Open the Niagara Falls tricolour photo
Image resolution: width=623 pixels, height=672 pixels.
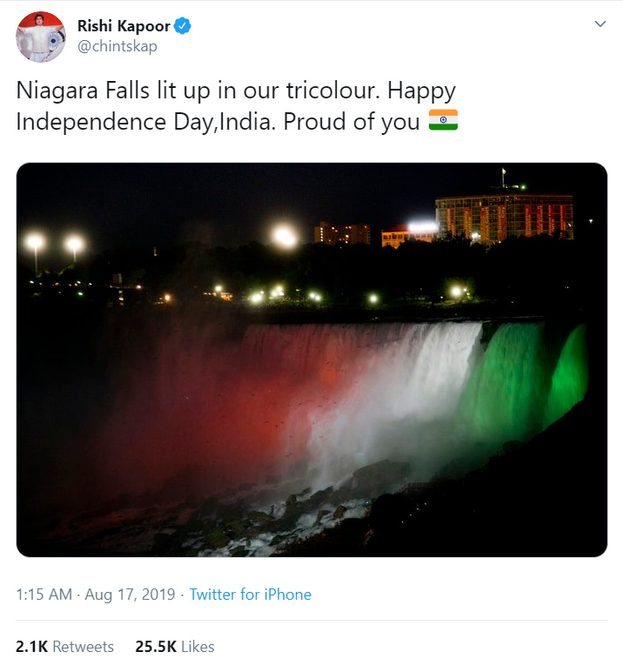tap(311, 360)
